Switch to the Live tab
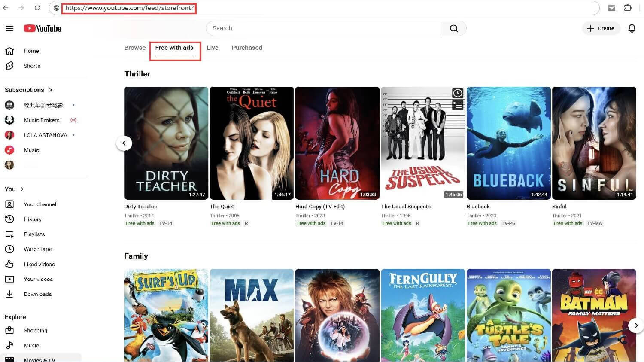Image resolution: width=644 pixels, height=362 pixels. click(213, 48)
